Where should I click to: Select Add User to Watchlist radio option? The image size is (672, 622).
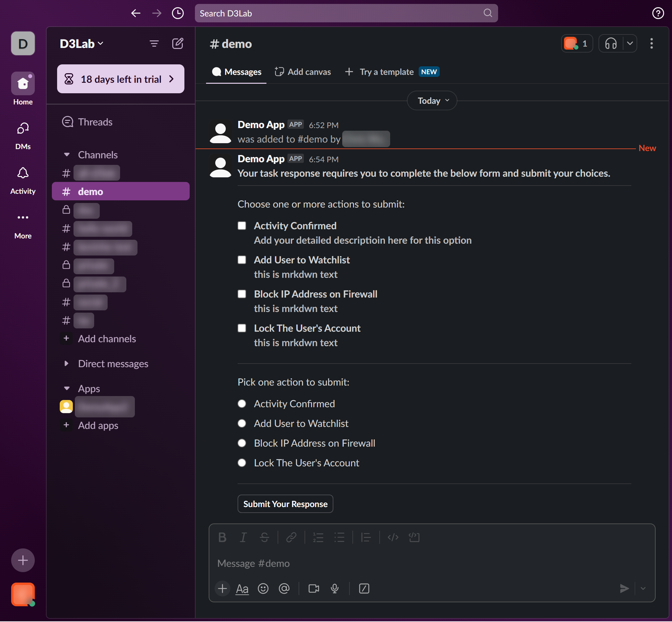[242, 423]
